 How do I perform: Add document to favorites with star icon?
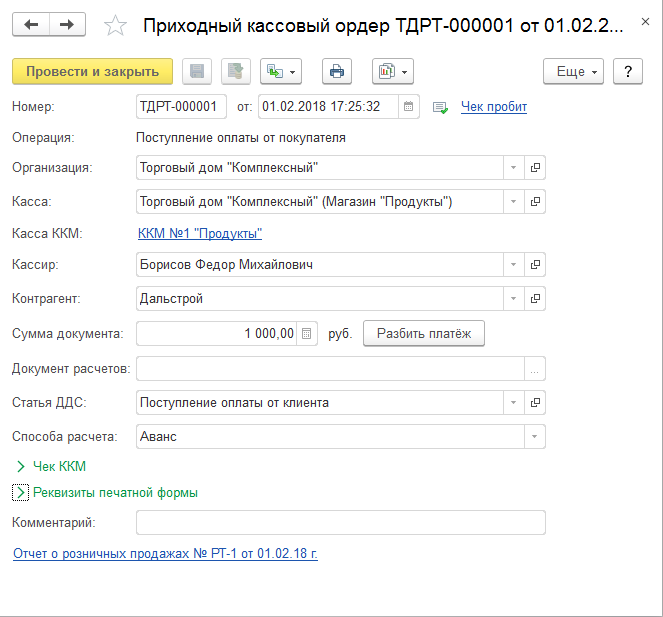[115, 26]
